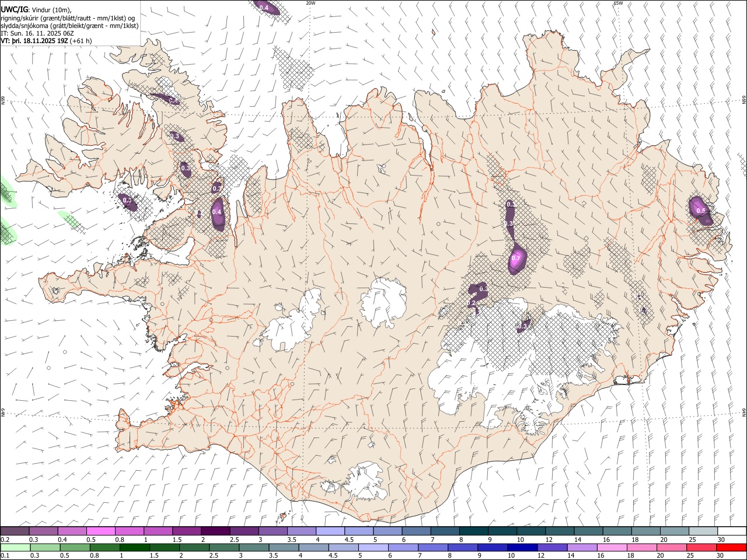This screenshot has width=747, height=560.
Task: Pick the bright pink upper swatch at 0.5
Action: click(101, 531)
